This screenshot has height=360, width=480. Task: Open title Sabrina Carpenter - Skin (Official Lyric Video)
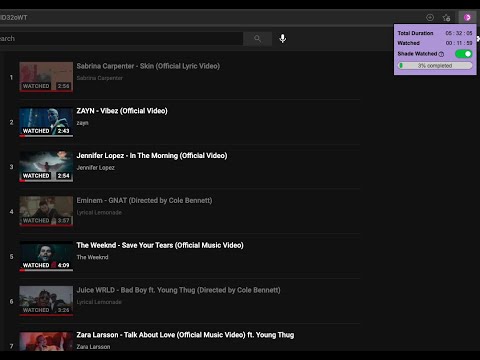(148, 66)
